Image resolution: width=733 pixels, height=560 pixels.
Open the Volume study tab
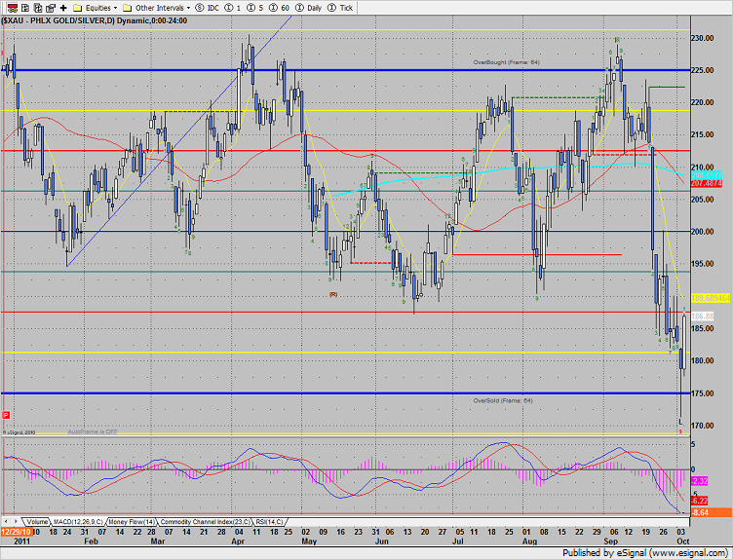pos(37,522)
